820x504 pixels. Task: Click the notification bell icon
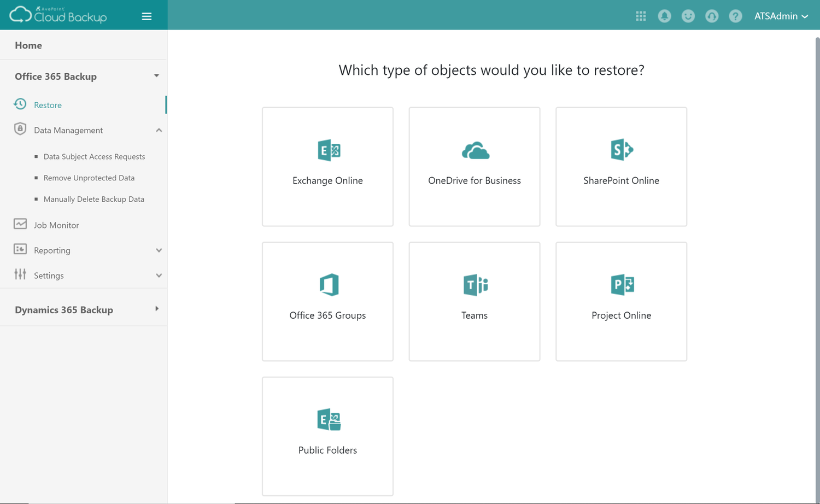(664, 16)
